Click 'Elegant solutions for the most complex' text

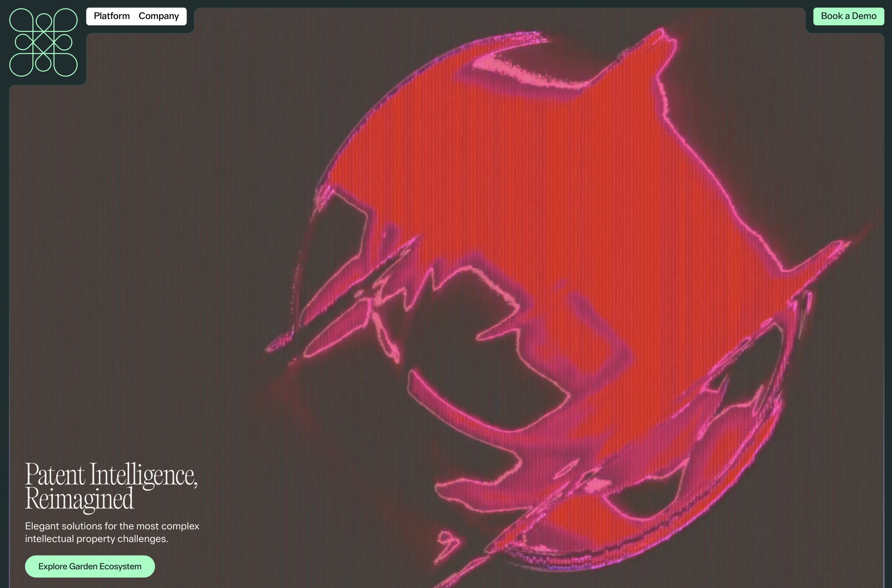click(112, 526)
